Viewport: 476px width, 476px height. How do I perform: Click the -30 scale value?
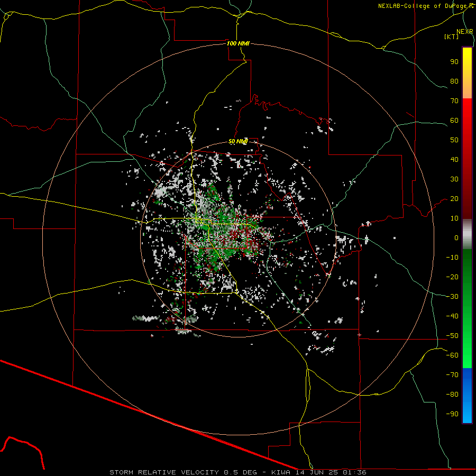(452, 297)
